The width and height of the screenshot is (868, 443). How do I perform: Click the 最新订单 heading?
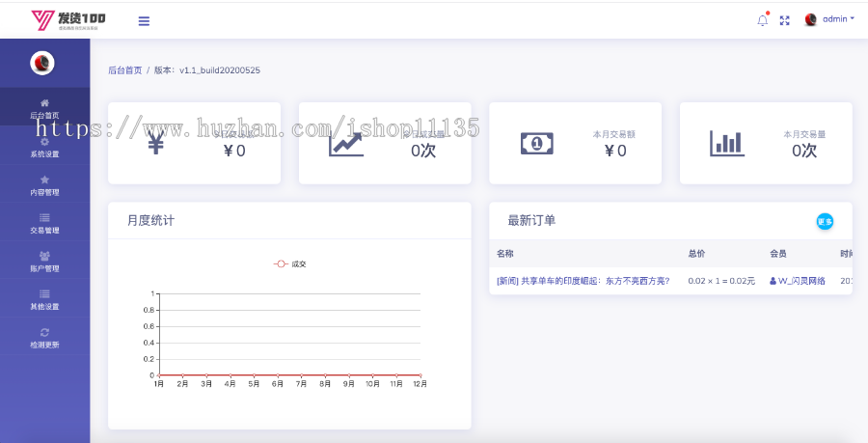[531, 220]
